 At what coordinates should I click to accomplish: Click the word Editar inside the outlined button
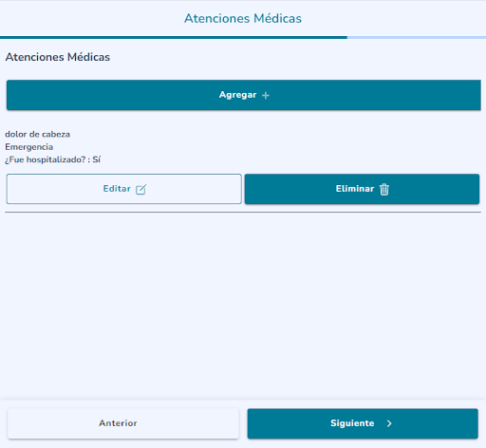pyautogui.click(x=117, y=189)
